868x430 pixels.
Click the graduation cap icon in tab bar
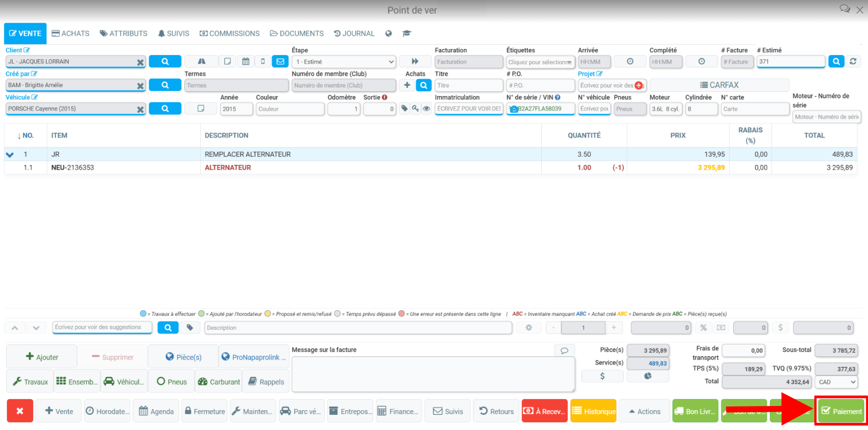[407, 33]
